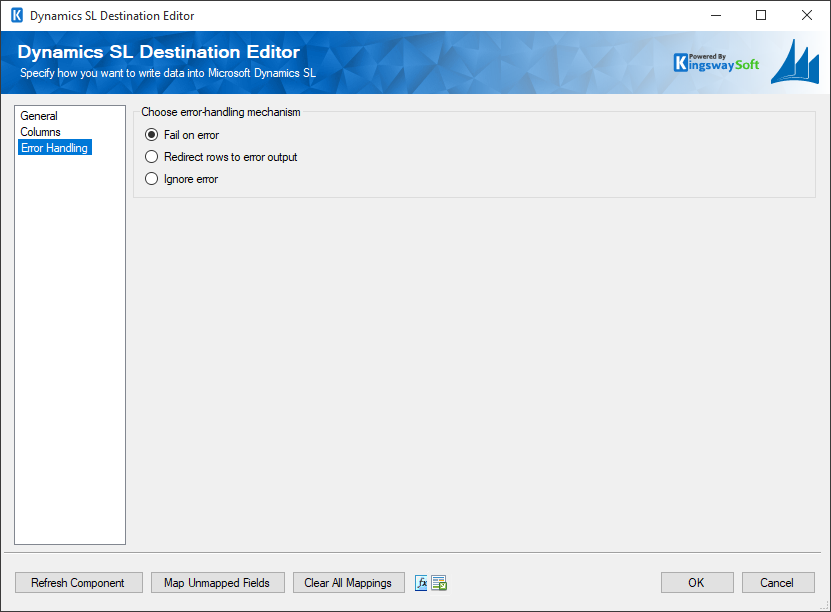Image resolution: width=831 pixels, height=612 pixels.
Task: Confirm with the OK button
Action: pos(697,583)
